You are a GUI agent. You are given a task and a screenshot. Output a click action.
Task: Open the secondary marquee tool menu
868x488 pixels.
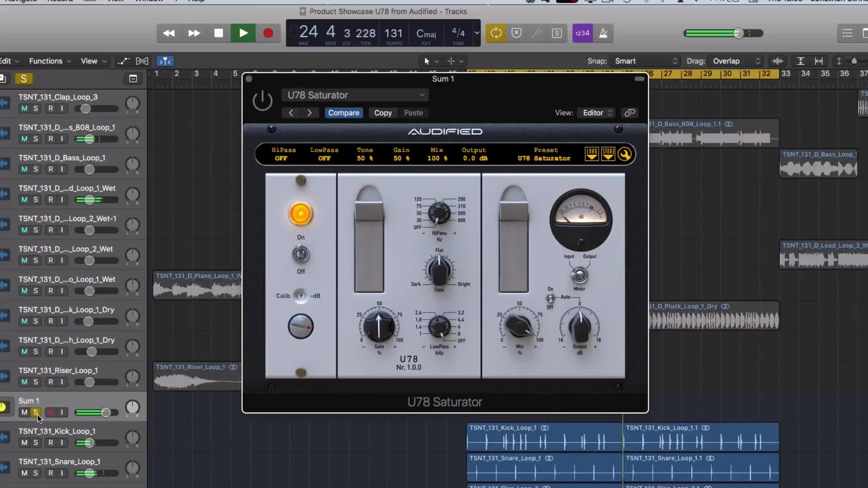tap(455, 61)
